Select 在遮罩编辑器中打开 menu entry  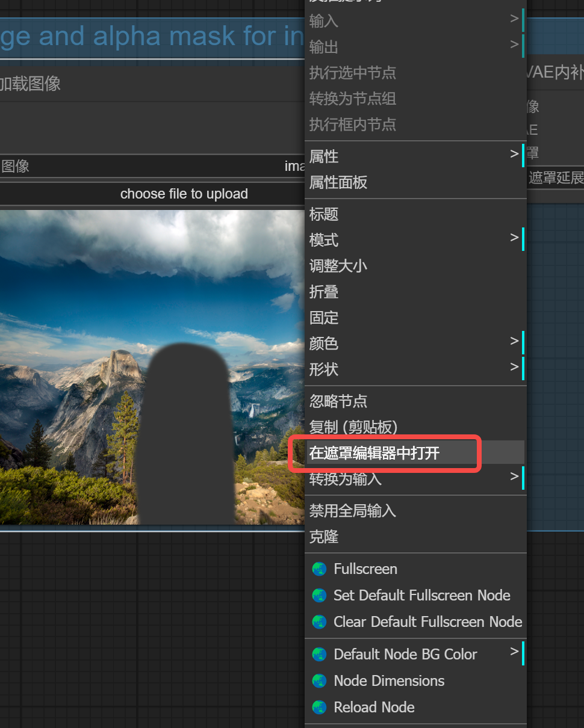click(x=415, y=452)
